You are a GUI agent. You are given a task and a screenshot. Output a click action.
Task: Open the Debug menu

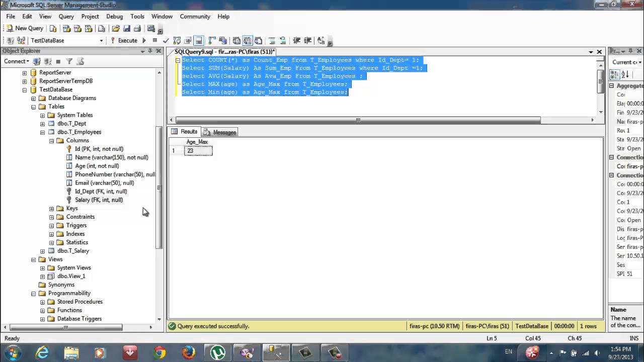pyautogui.click(x=114, y=16)
